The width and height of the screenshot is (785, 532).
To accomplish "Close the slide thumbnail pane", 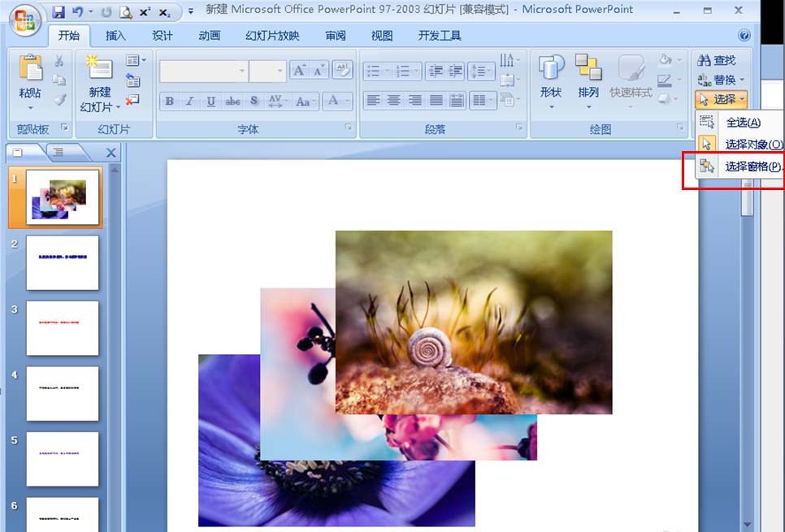I will click(x=111, y=153).
